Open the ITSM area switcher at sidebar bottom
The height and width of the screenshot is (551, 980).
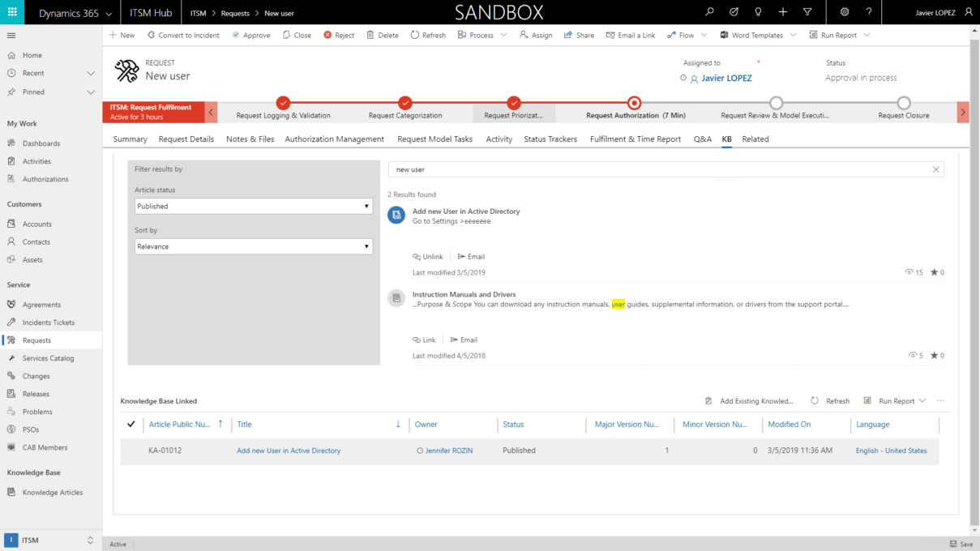[x=51, y=540]
